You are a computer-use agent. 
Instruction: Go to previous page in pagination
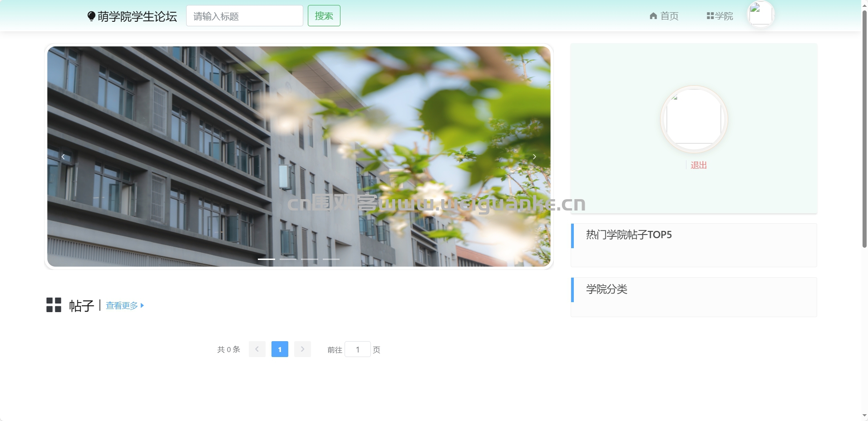257,349
